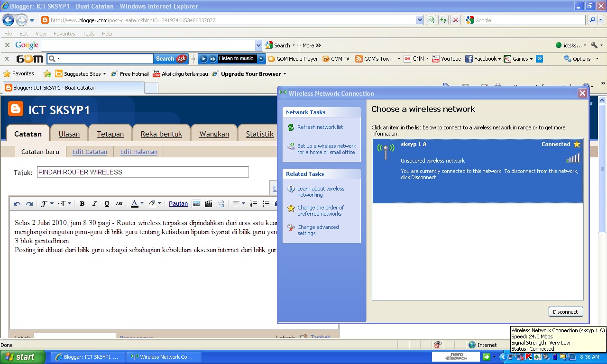Open GOM's Town RSS shortcut

pyautogui.click(x=374, y=59)
